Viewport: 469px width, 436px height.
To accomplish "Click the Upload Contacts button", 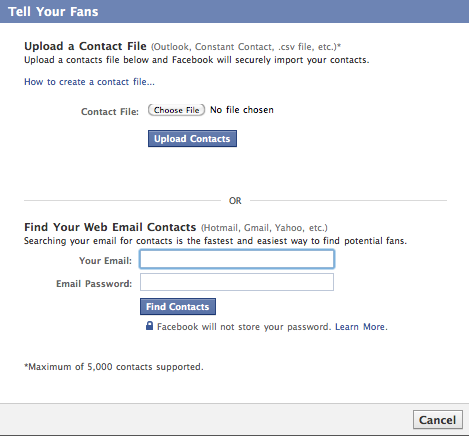I will (192, 139).
